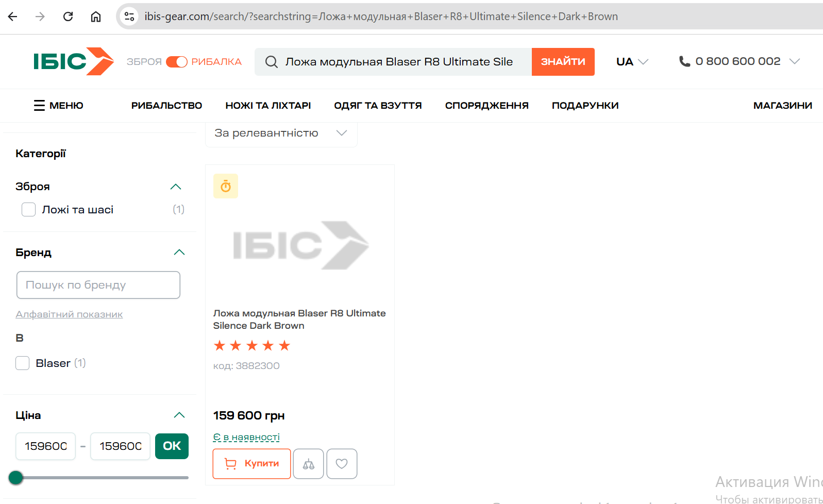Apply price range with OK button

pos(172,446)
